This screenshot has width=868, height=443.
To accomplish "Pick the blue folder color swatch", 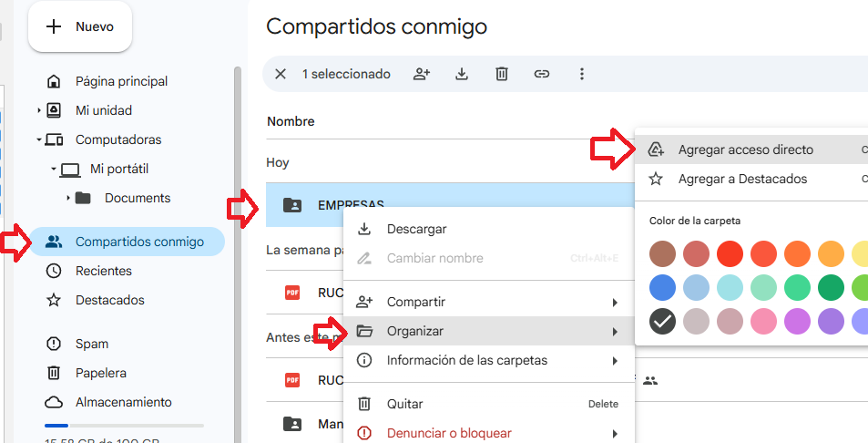I will pyautogui.click(x=662, y=288).
